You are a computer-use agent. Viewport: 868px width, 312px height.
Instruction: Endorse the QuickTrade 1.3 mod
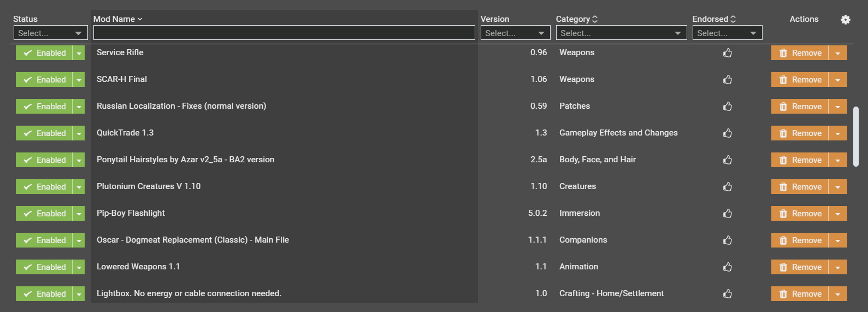(727, 133)
